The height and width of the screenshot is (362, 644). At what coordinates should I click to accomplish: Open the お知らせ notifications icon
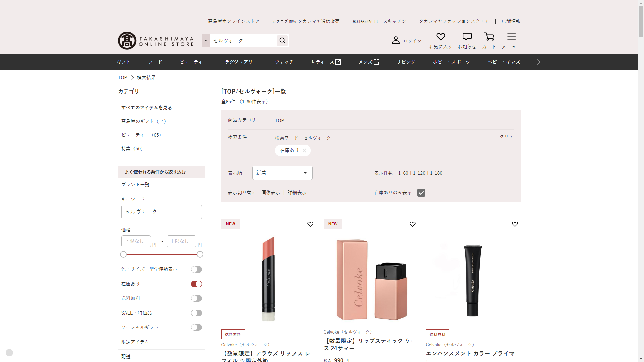[467, 37]
